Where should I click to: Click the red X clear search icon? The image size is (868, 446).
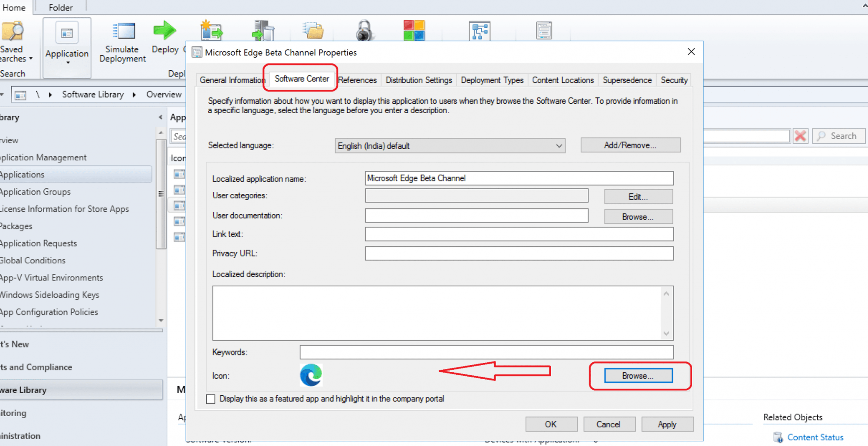pyautogui.click(x=800, y=136)
